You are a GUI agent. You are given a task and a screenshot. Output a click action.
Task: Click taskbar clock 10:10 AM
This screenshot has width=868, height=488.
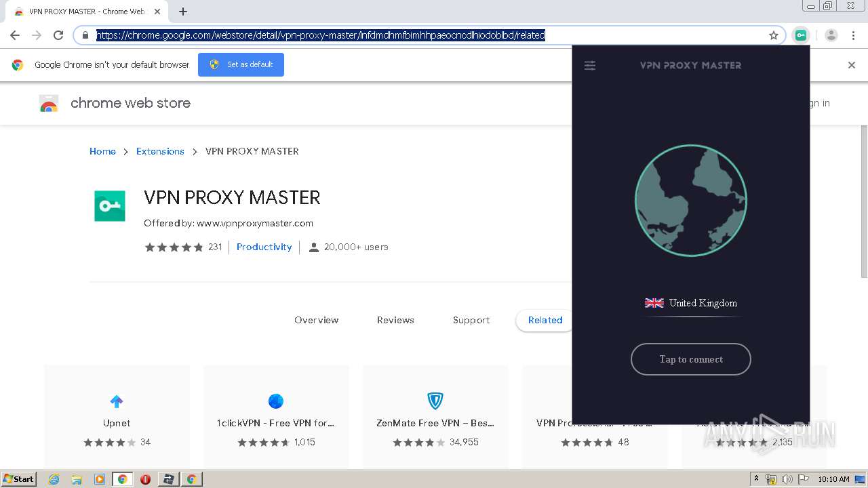(x=834, y=479)
